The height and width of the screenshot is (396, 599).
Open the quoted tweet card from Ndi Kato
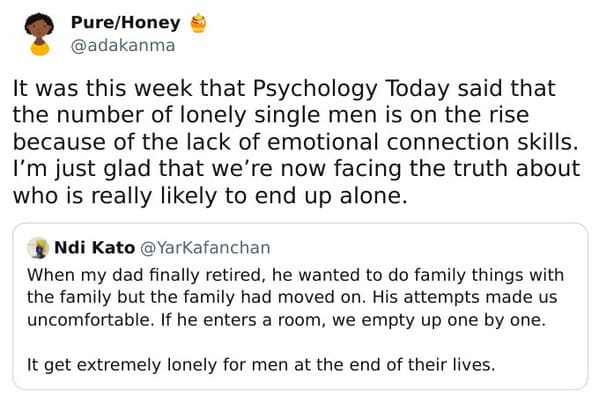pyautogui.click(x=300, y=306)
